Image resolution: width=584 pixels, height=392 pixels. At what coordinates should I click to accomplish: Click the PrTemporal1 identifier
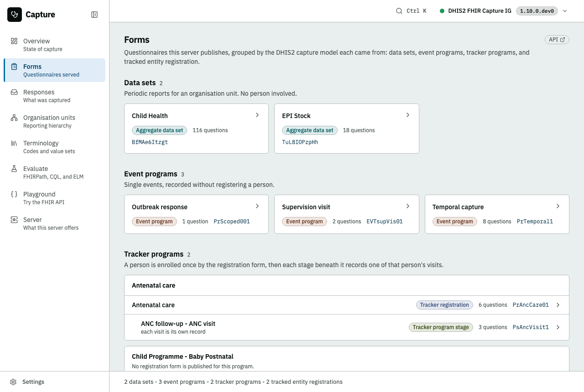[x=535, y=222]
